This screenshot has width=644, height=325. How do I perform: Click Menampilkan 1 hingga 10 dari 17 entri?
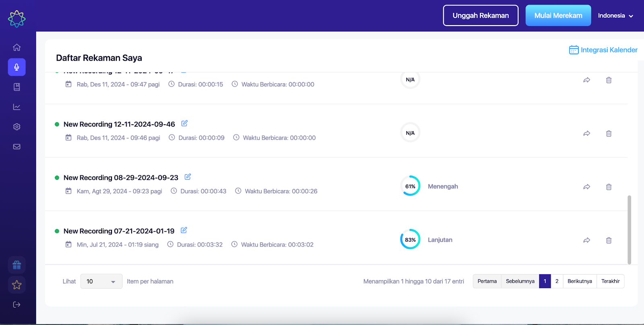pos(413,282)
